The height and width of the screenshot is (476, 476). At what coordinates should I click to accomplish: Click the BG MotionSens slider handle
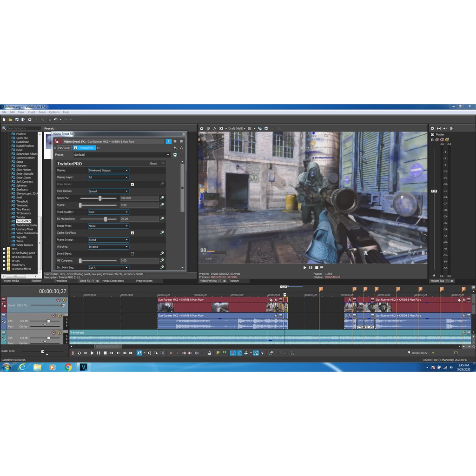(106, 218)
